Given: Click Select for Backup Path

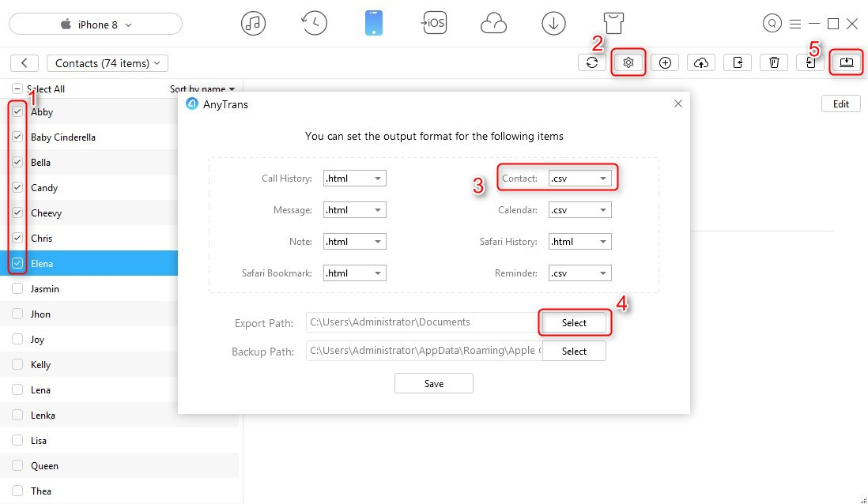Looking at the screenshot, I should click(574, 351).
